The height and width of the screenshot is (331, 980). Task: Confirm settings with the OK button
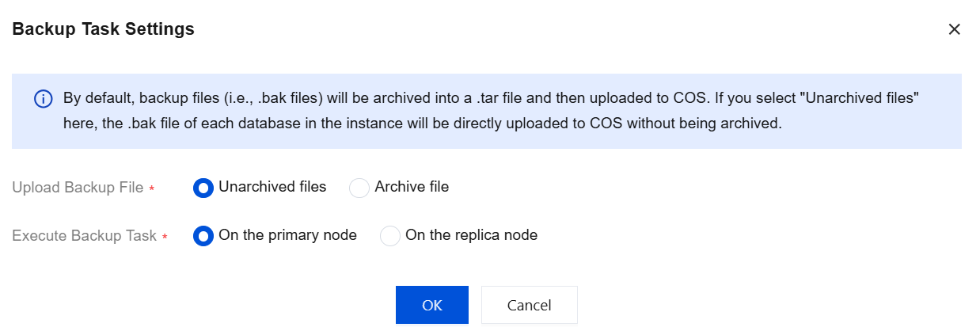(x=431, y=305)
